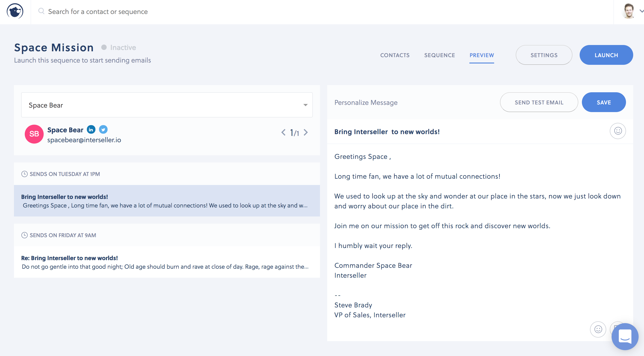Save the personalized message
The height and width of the screenshot is (356, 644).
[604, 102]
